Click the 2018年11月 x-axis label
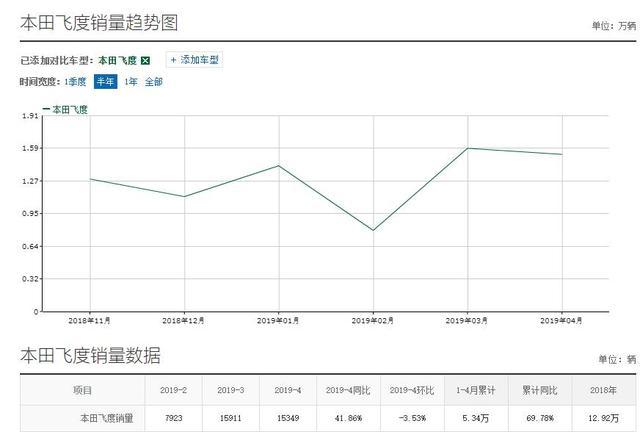The height and width of the screenshot is (432, 640). pos(89,321)
